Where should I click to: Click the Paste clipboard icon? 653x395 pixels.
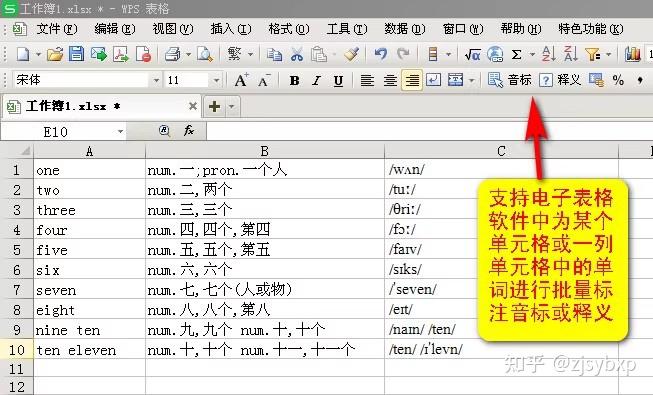[x=319, y=54]
